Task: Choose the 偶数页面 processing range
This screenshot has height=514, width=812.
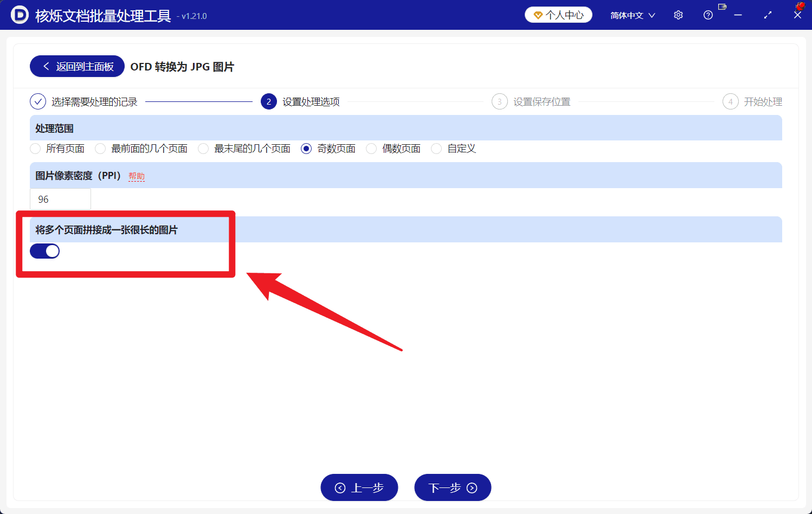Action: 371,148
